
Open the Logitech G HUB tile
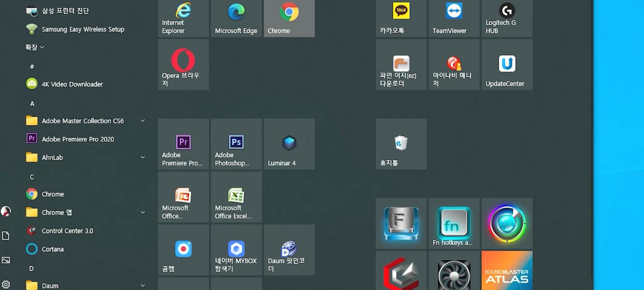tap(507, 18)
